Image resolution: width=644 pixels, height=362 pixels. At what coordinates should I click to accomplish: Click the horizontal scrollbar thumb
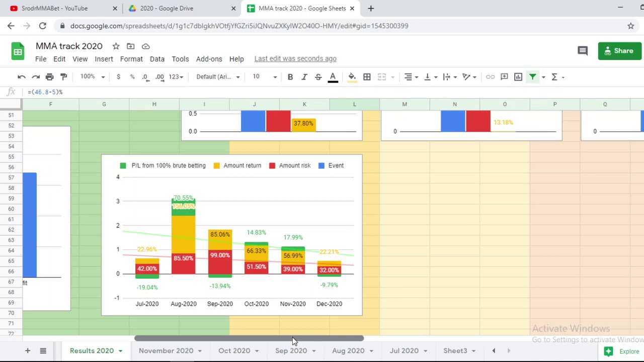pos(249,338)
